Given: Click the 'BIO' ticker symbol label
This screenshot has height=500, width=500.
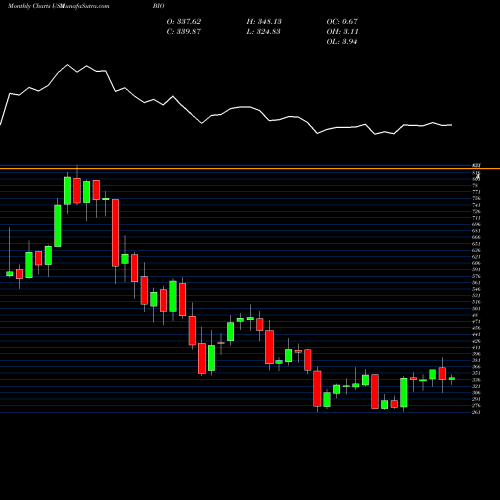Looking at the screenshot, I should 159,6.
